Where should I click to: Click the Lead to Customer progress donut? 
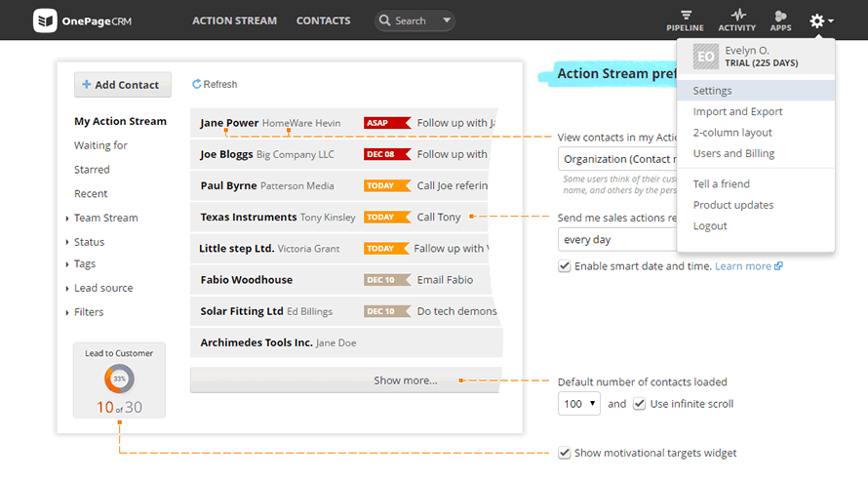coord(119,379)
